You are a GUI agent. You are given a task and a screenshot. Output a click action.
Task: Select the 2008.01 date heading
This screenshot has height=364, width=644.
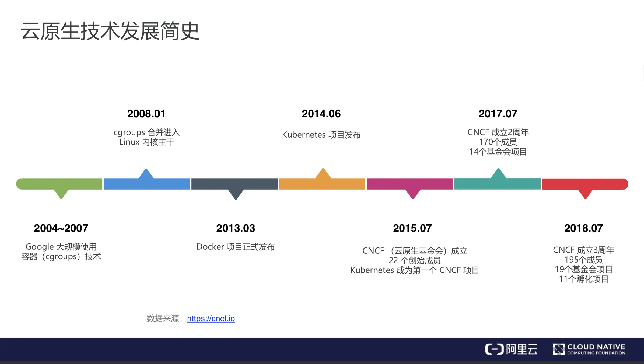(146, 114)
